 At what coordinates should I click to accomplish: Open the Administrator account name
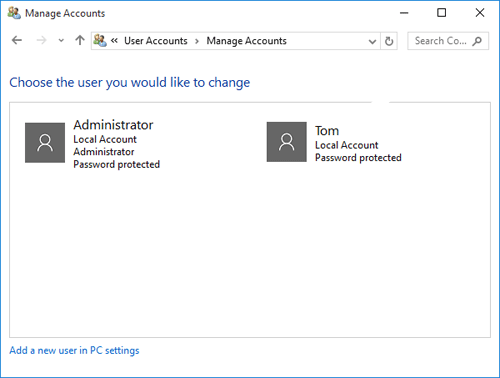(113, 125)
